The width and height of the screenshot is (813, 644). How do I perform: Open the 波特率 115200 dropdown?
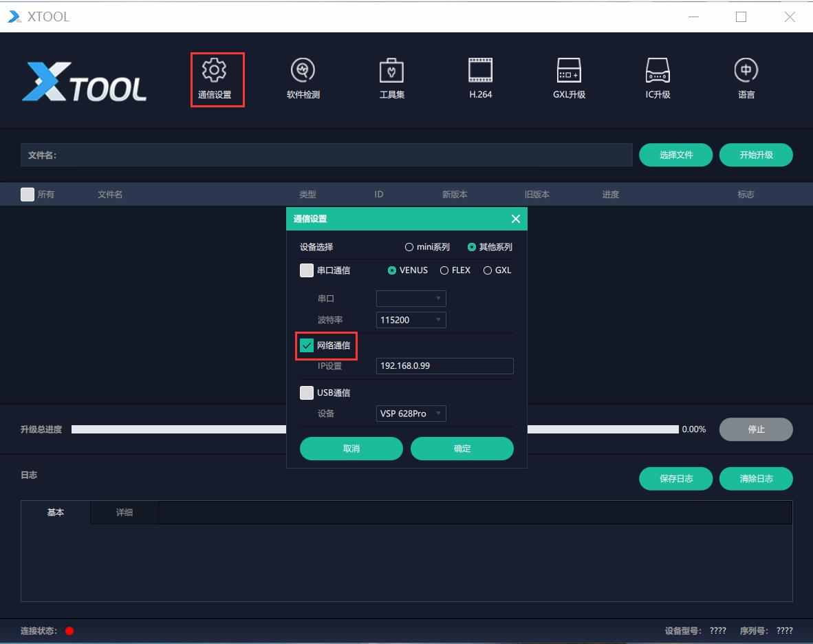[411, 320]
